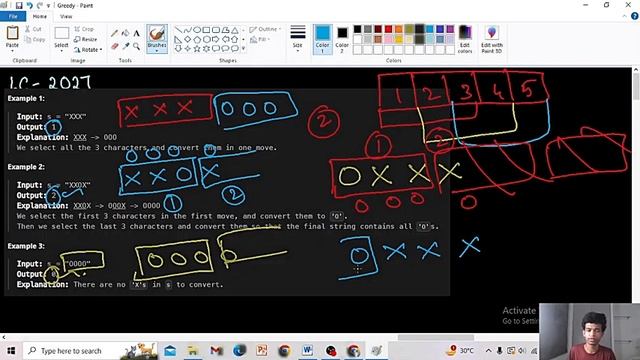
Task: Choose the Line shape
Action: (178, 30)
